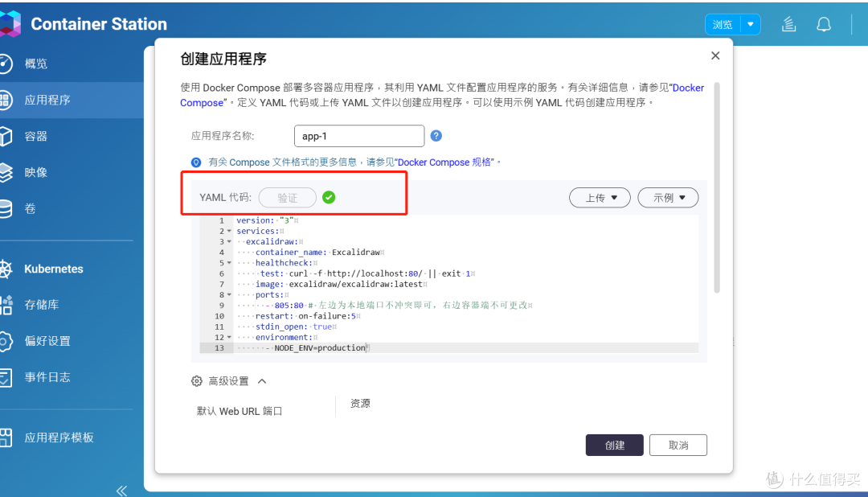This screenshot has width=868, height=497.
Task: Collapse the excalidraw fold arrow on line 3
Action: point(229,241)
